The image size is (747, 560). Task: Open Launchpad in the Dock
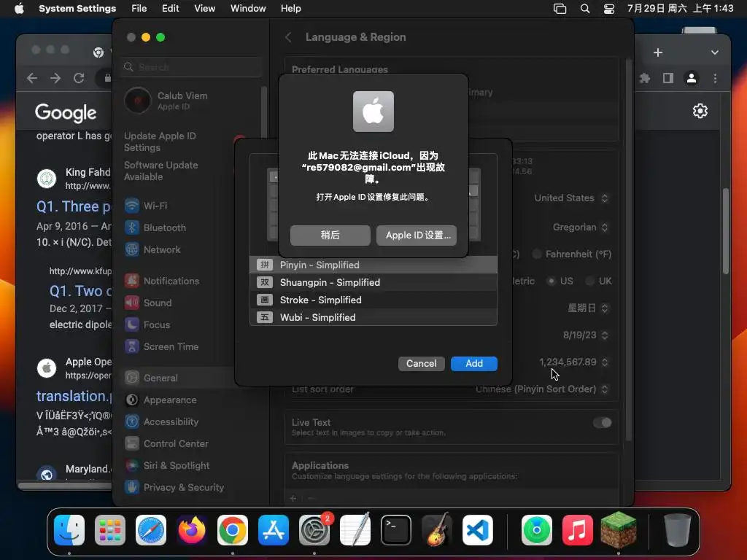click(x=110, y=530)
